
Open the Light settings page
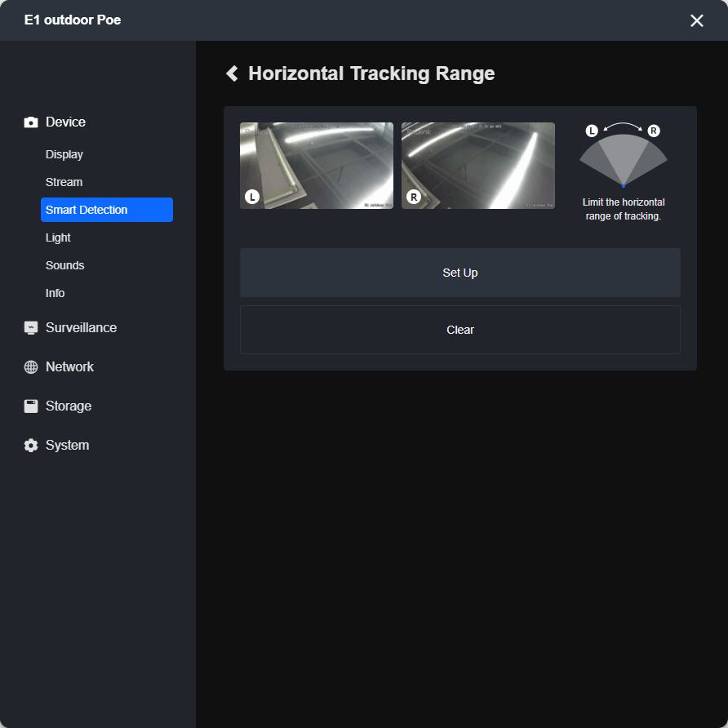[x=58, y=237]
